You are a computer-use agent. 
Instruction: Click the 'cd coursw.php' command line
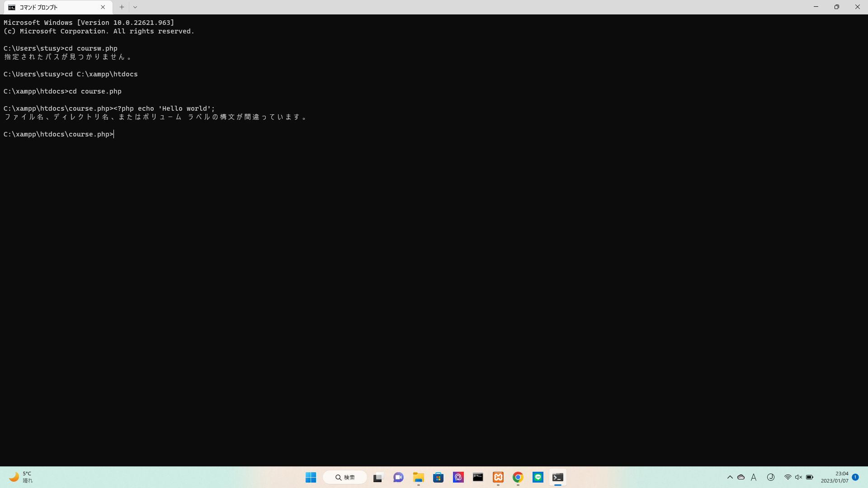pyautogui.click(x=61, y=48)
